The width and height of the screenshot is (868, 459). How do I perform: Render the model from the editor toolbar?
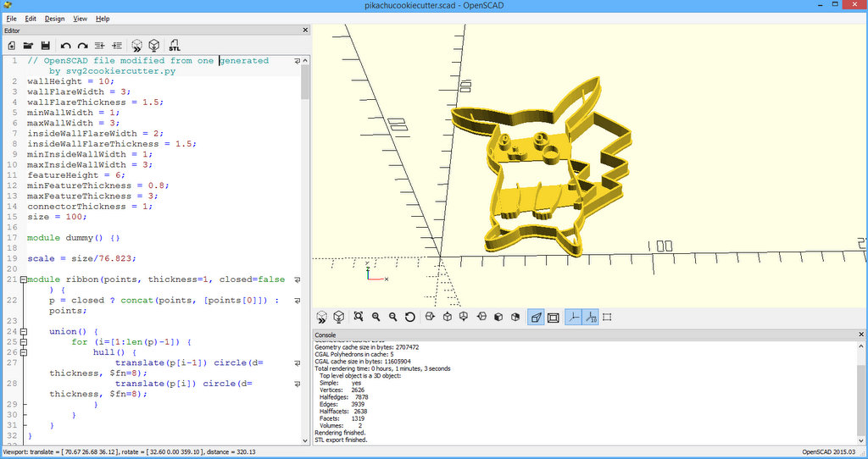[x=154, y=46]
